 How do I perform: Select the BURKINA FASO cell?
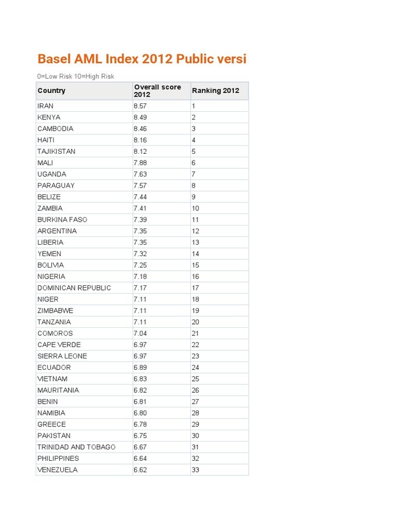62,220
